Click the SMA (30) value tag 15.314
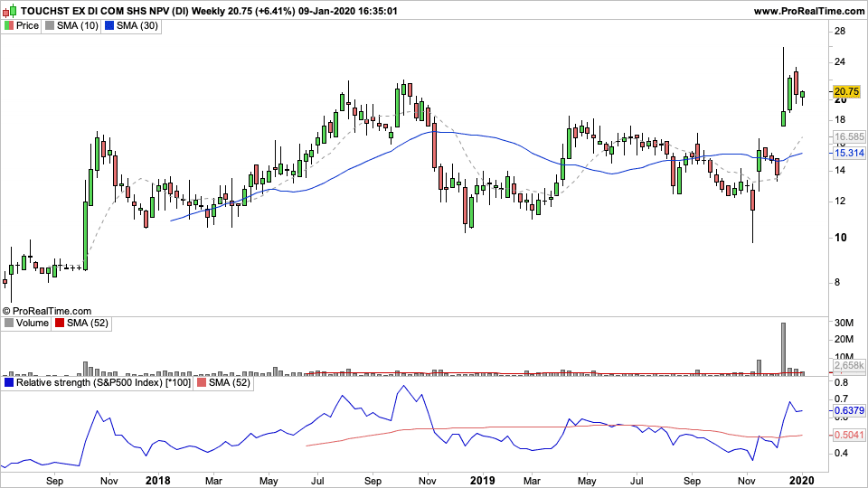This screenshot has height=488, width=868. pos(849,154)
